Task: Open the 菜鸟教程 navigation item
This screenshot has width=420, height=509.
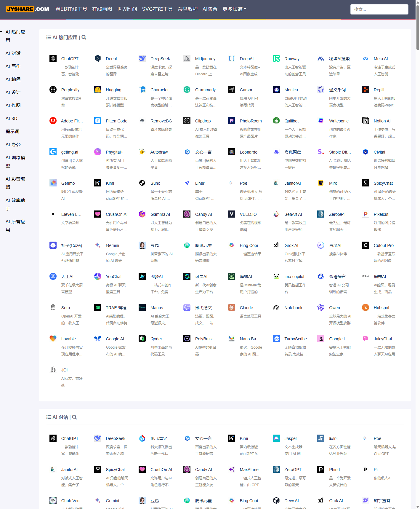Action: tap(187, 9)
